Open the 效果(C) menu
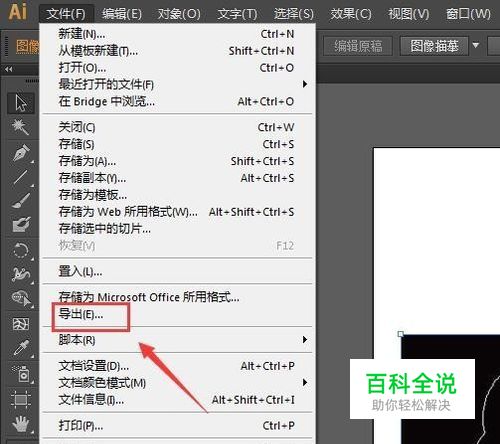 coord(351,14)
